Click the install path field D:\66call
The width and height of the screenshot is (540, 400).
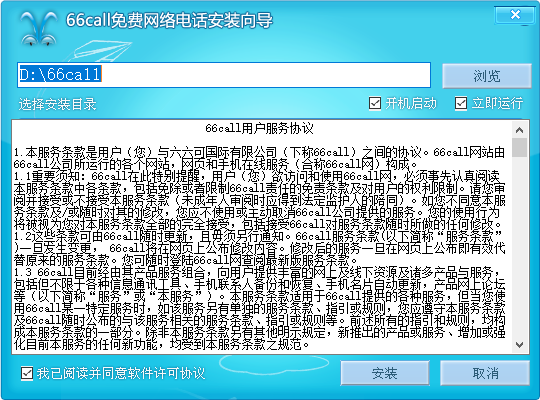point(224,75)
